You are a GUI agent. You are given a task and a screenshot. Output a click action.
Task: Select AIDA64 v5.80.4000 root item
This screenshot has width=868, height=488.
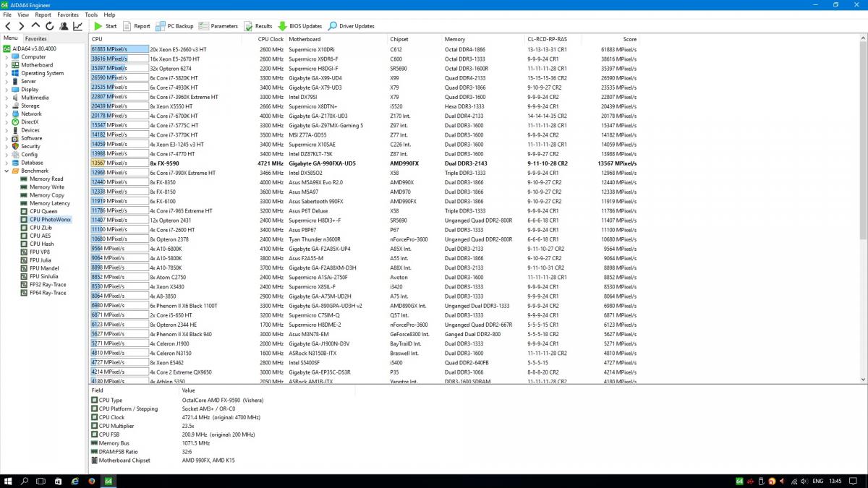[x=33, y=48]
